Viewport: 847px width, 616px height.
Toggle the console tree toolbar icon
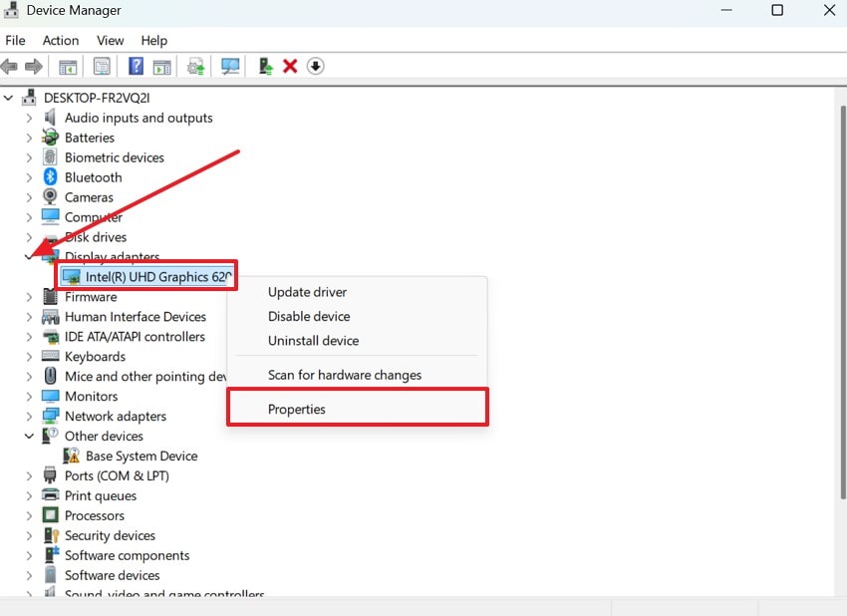click(68, 67)
